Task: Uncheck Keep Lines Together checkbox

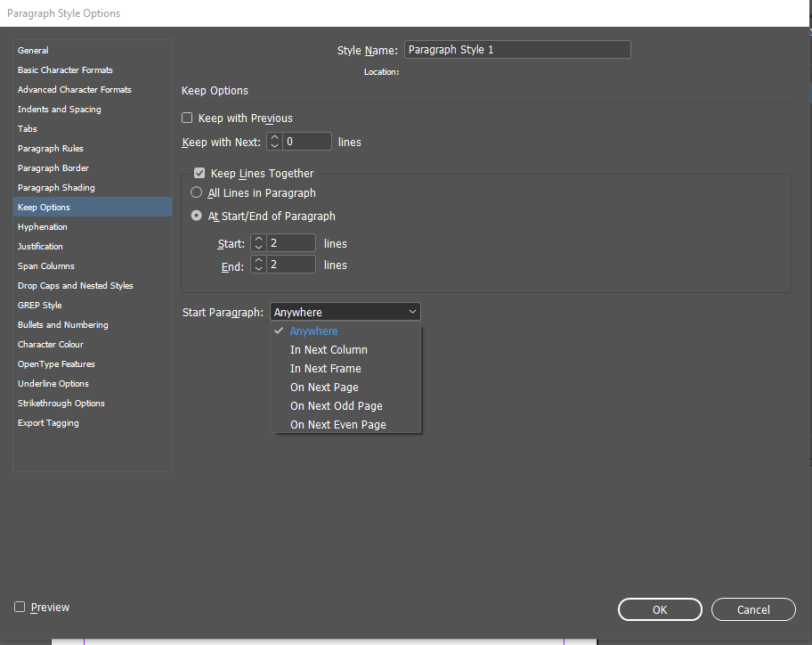Action: [199, 174]
